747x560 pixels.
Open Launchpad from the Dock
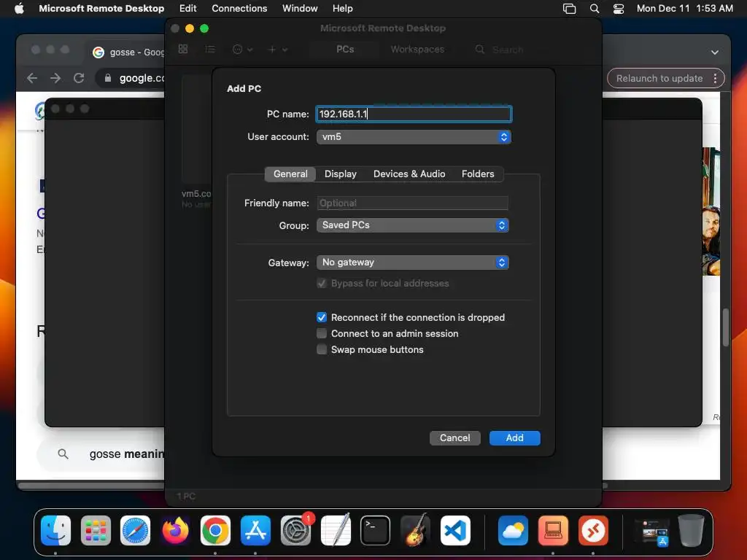96,530
